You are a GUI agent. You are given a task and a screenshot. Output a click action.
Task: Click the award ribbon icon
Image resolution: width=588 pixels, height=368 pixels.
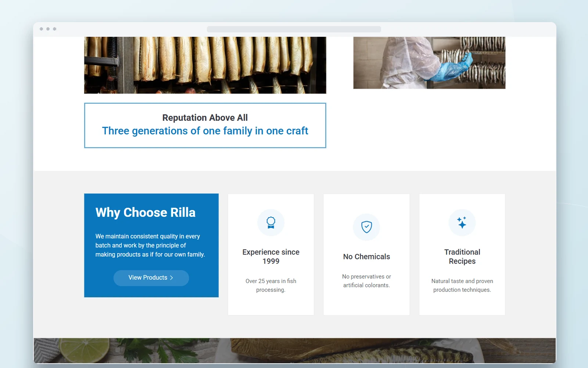[x=271, y=223]
